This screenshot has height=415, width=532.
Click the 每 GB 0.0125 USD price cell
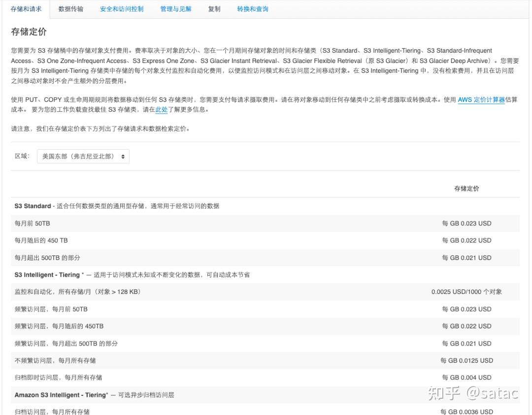pos(466,360)
